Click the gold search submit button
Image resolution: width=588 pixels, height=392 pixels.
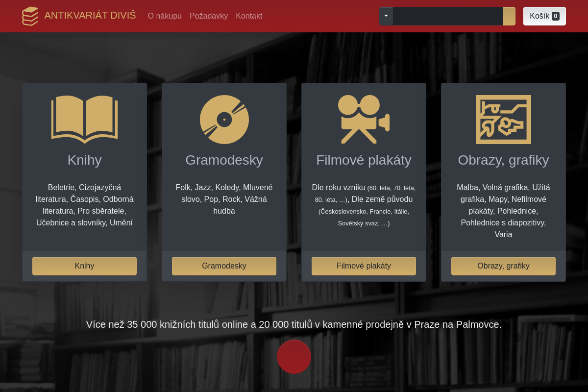[x=509, y=16]
